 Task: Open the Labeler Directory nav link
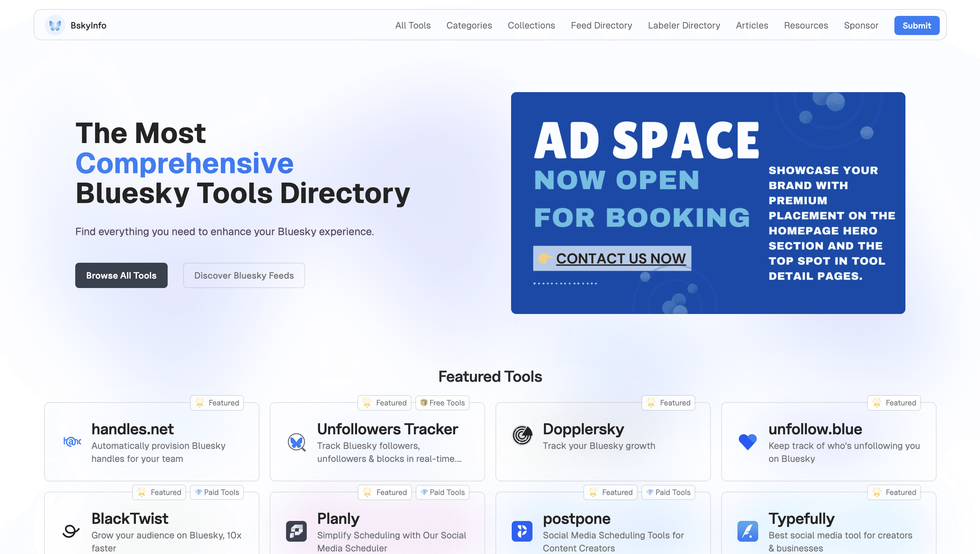pyautogui.click(x=684, y=26)
